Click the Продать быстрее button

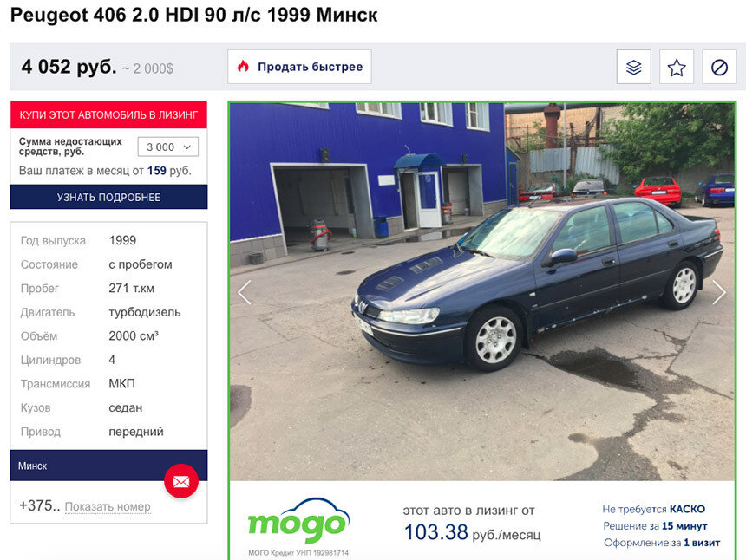(299, 67)
